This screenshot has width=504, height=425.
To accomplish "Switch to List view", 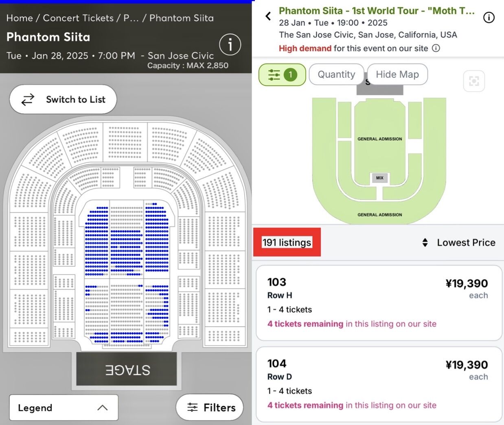I will click(x=63, y=100).
